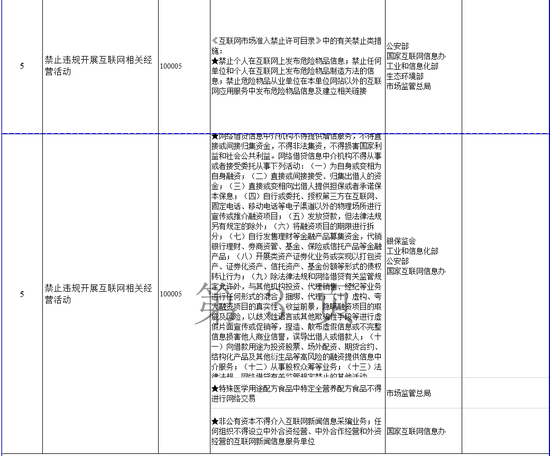This screenshot has height=456, width=550.
Task: Select the ★特殊医学用途配方食品 measure cell
Action: 297,393
